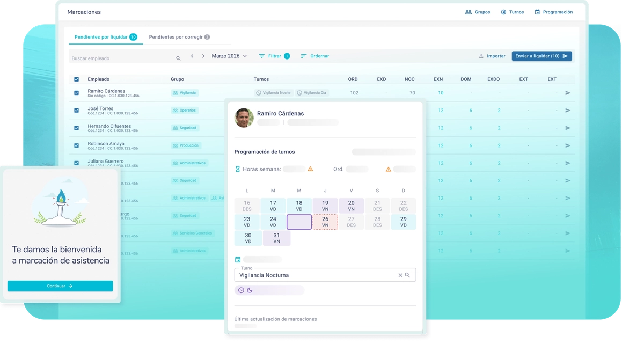Switch to Pendientes por liquidar tab
644x344 pixels.
coord(106,37)
